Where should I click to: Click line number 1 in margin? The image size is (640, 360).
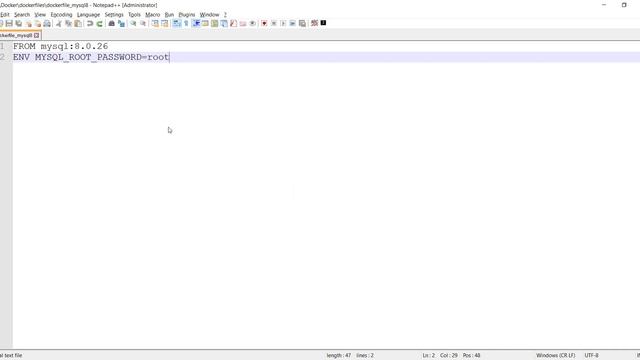point(2,47)
